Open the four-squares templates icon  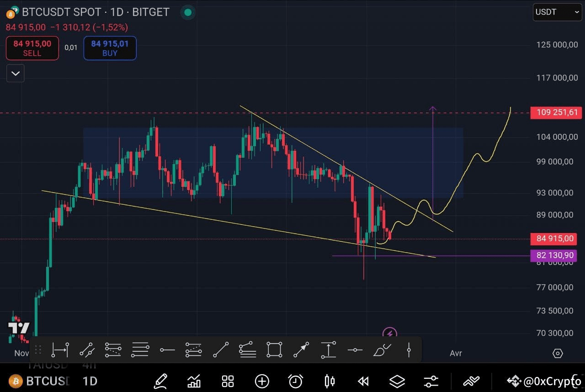tap(228, 381)
